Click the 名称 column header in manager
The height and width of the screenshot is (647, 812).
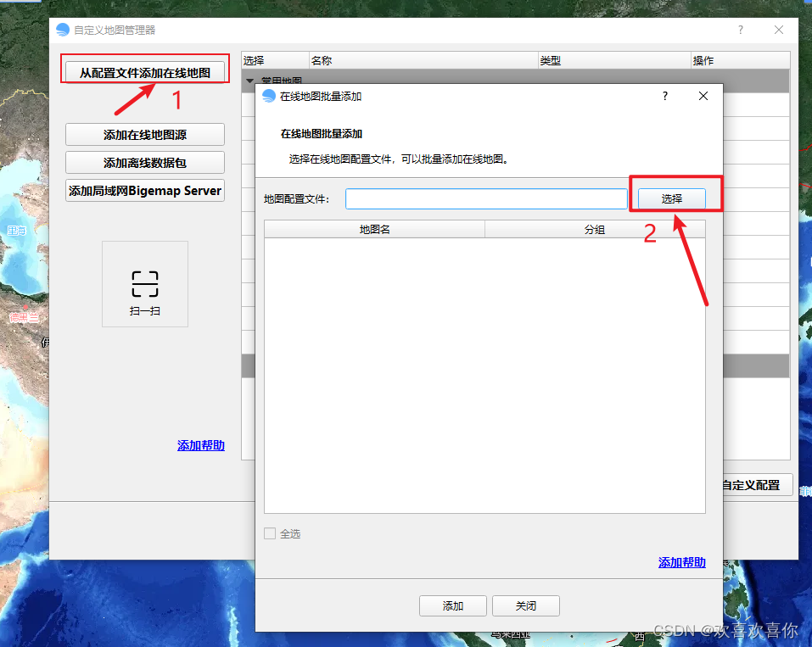[423, 60]
